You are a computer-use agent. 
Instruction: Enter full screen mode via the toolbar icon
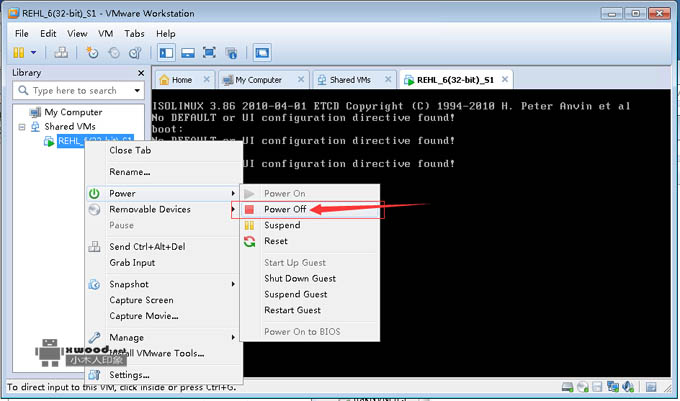(209, 53)
